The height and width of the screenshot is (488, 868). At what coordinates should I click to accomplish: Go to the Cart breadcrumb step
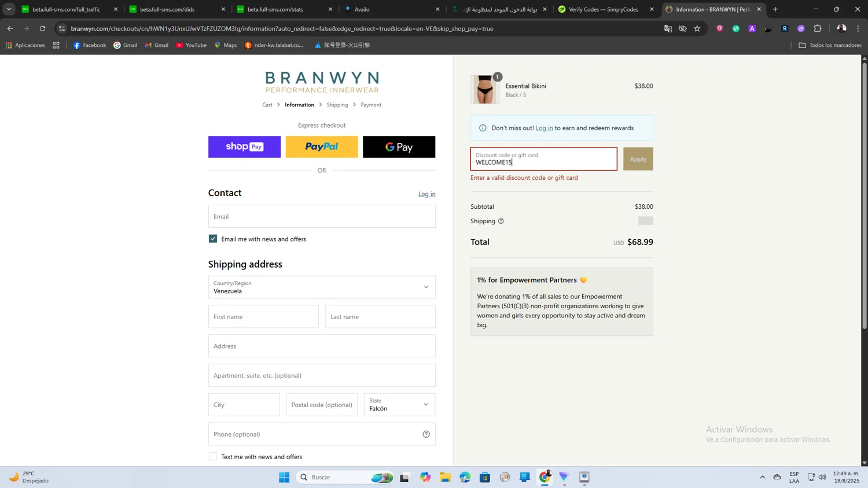click(x=267, y=105)
